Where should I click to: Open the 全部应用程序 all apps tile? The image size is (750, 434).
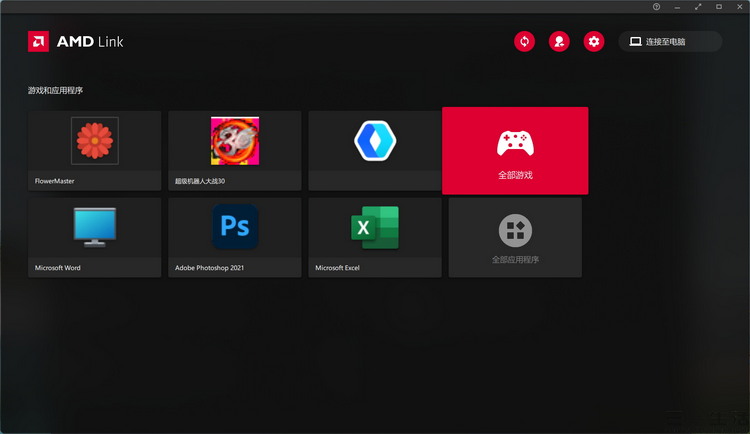tap(515, 237)
